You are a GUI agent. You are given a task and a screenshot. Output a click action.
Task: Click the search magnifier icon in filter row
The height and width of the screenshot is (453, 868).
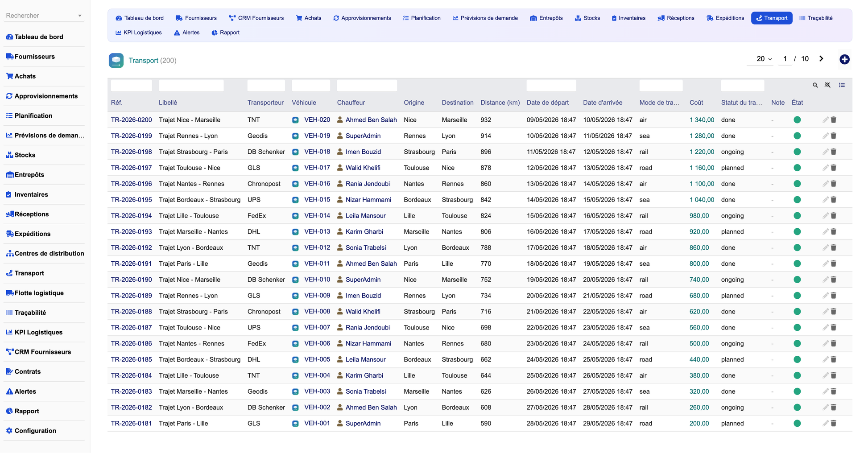(x=815, y=85)
